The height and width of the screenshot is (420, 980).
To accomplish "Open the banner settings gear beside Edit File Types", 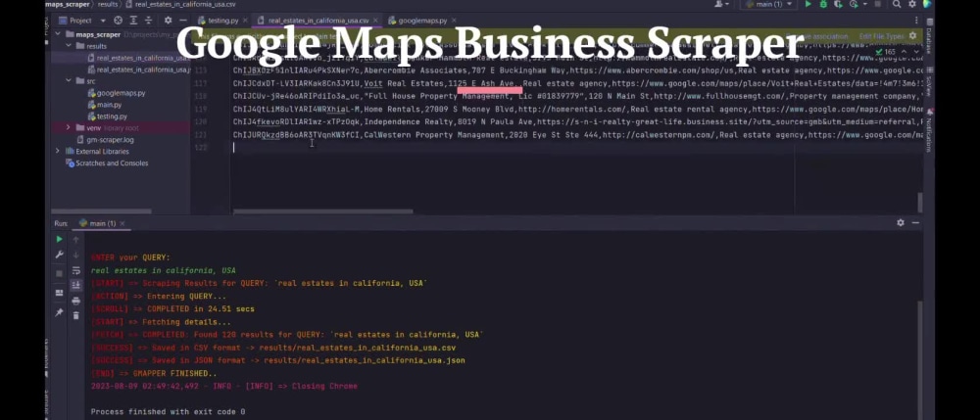I will pyautogui.click(x=913, y=36).
